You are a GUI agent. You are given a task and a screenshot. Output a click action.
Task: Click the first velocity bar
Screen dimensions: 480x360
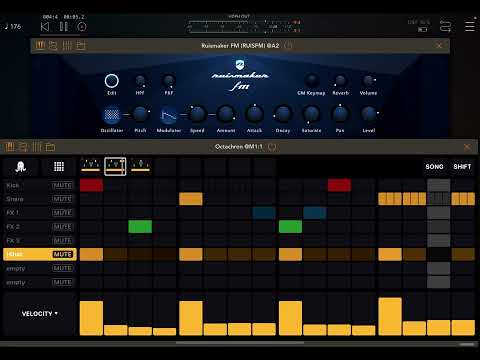[x=91, y=318]
